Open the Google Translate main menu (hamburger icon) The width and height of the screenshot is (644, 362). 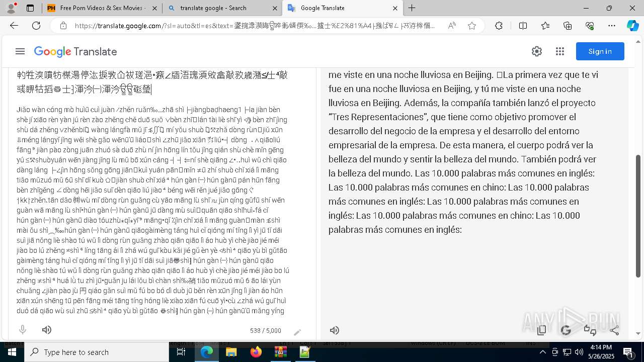20,51
